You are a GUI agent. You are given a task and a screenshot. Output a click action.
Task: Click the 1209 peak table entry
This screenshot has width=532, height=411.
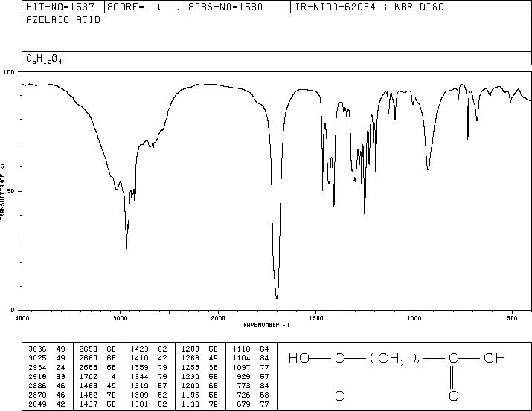click(199, 386)
